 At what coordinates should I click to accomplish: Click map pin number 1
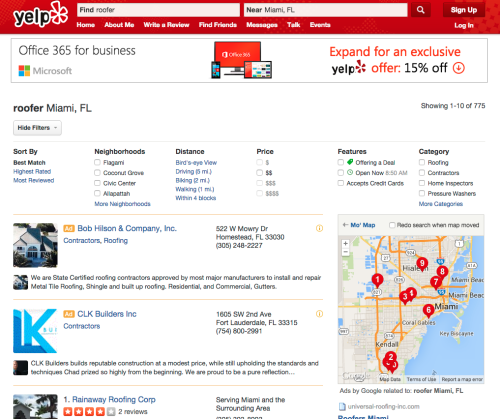pos(377,280)
